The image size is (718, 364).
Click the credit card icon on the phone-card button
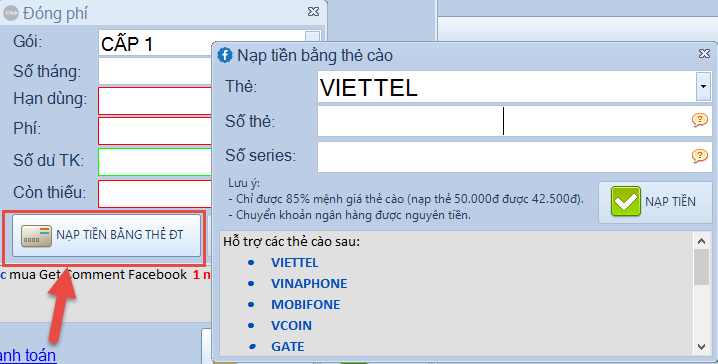(x=37, y=235)
